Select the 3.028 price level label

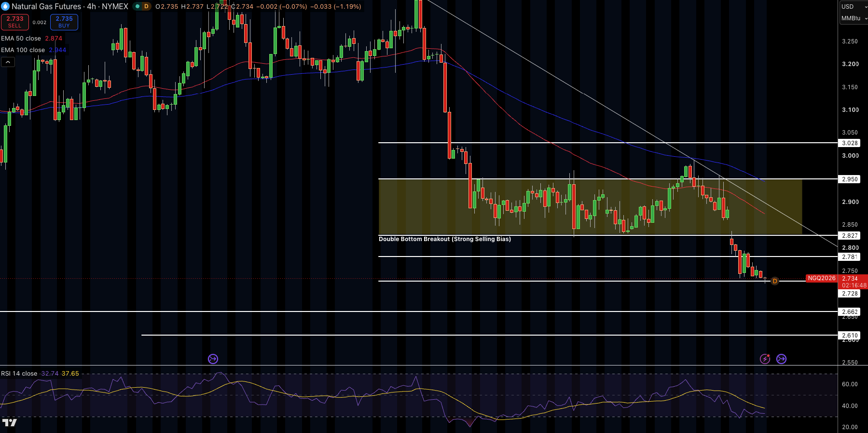(x=850, y=143)
